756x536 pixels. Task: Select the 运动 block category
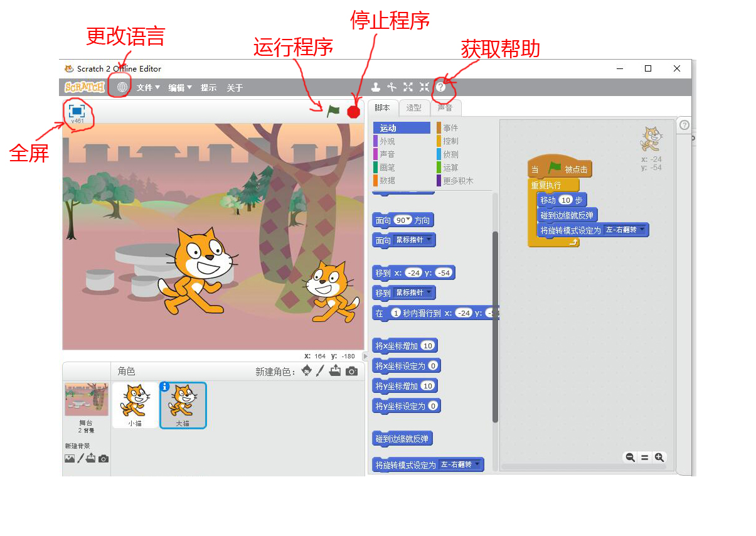tap(402, 128)
